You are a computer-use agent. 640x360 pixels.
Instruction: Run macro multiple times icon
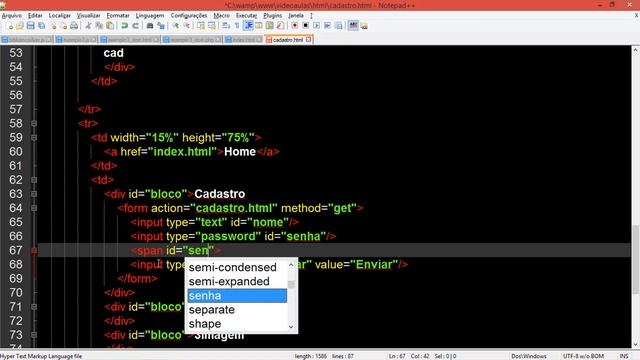coord(327,26)
